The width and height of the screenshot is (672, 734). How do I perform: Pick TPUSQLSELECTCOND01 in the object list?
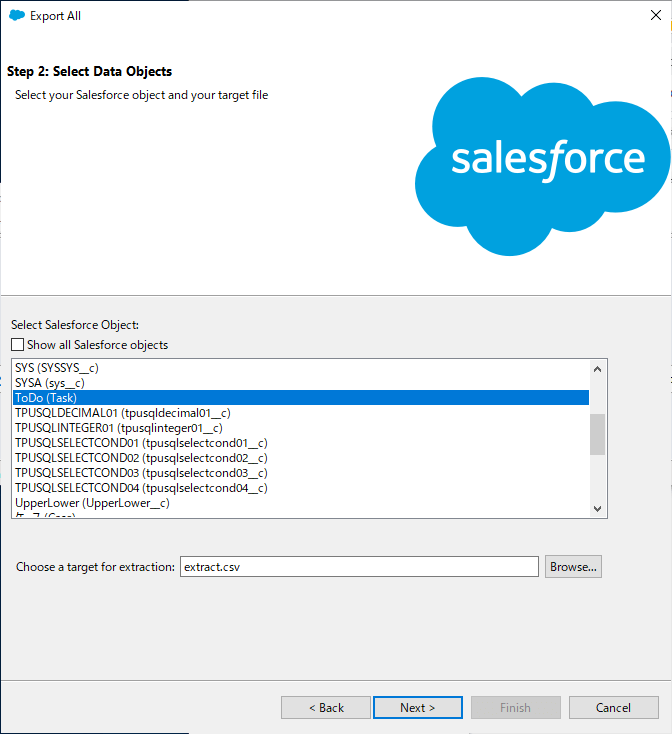coord(301,443)
